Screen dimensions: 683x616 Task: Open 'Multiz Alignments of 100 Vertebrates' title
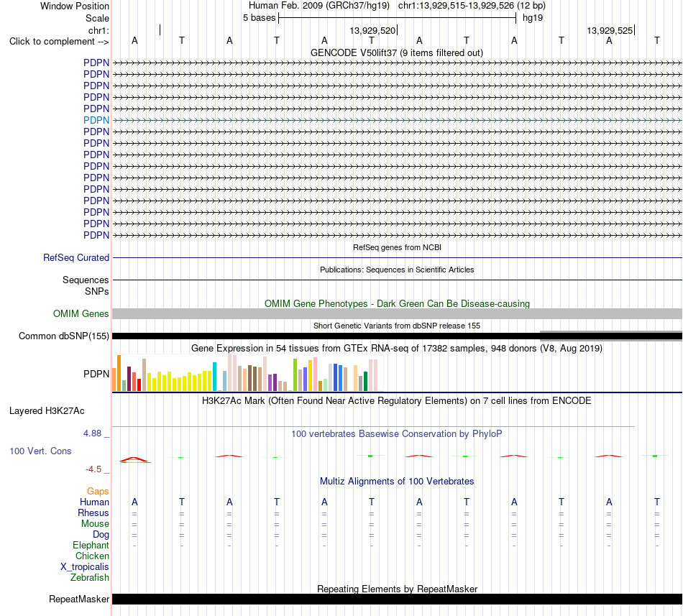point(397,481)
